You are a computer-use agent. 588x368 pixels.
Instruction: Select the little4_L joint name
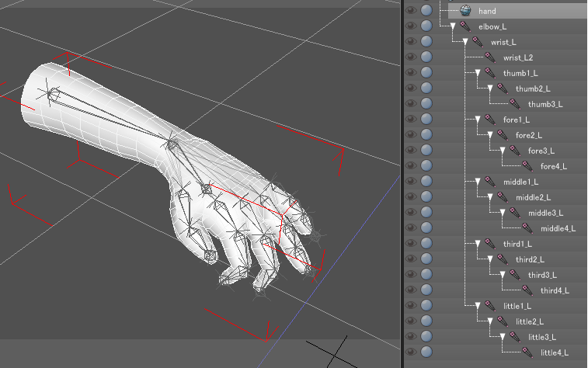point(555,352)
